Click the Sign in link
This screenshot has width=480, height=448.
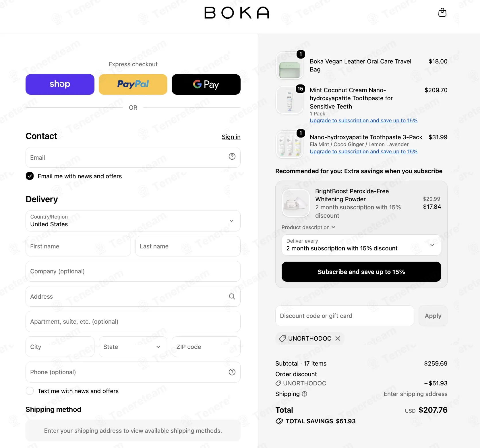click(231, 137)
